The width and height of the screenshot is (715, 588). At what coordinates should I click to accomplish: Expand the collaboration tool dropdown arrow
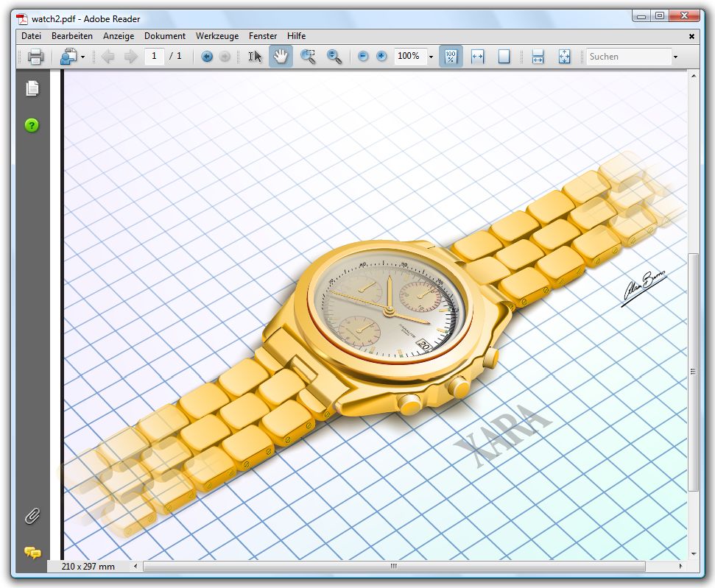[x=82, y=57]
